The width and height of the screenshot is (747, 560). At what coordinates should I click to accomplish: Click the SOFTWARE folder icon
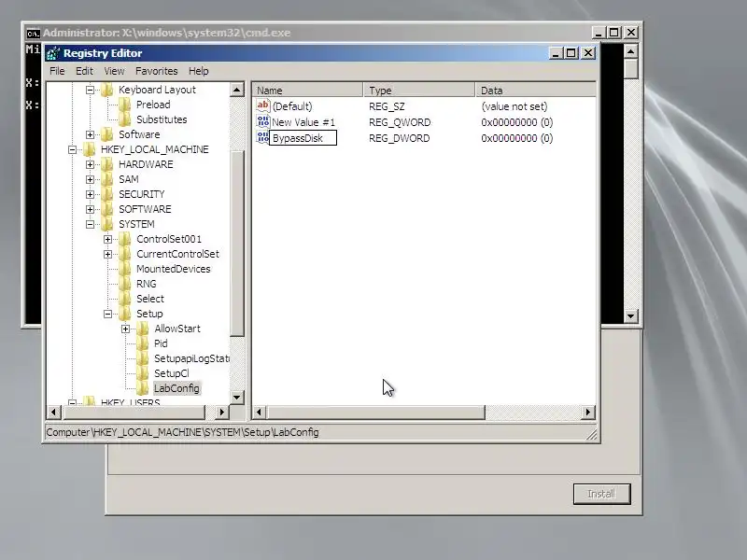click(107, 209)
